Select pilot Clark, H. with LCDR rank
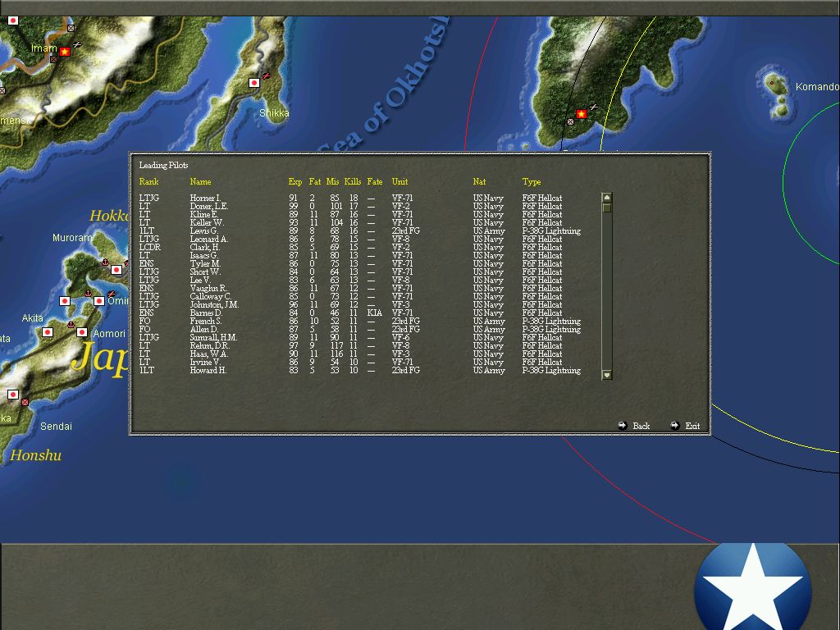The image size is (840, 630). pos(360,248)
